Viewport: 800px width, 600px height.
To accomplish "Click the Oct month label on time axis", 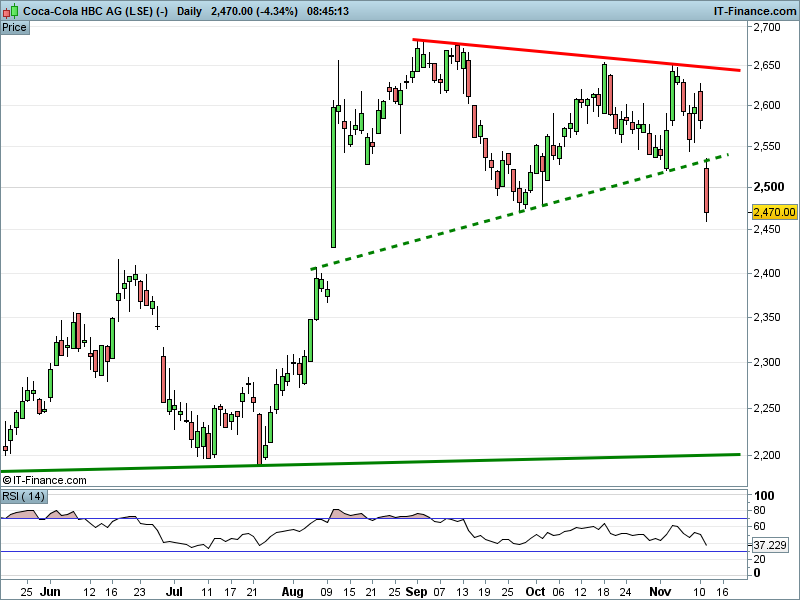I will (x=535, y=592).
